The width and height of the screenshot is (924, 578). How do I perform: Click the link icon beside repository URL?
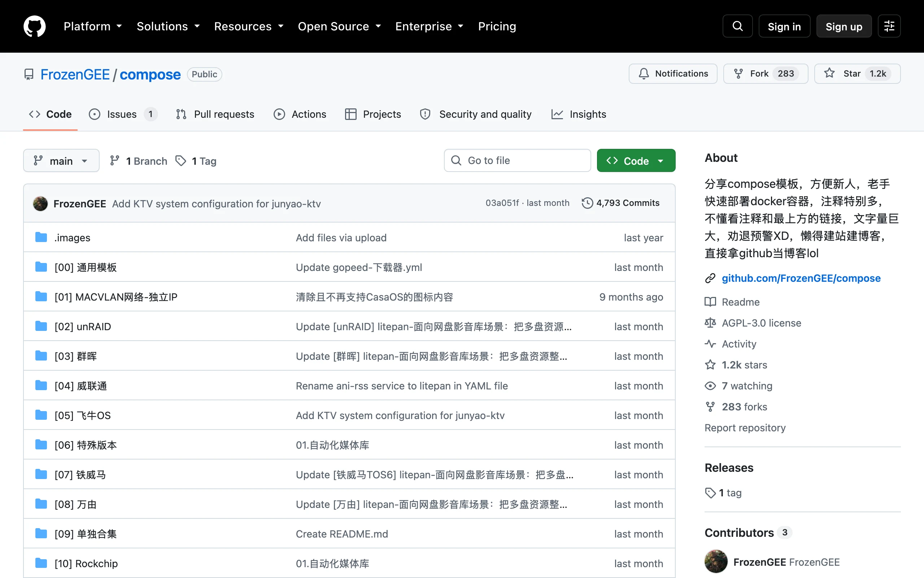(x=710, y=278)
